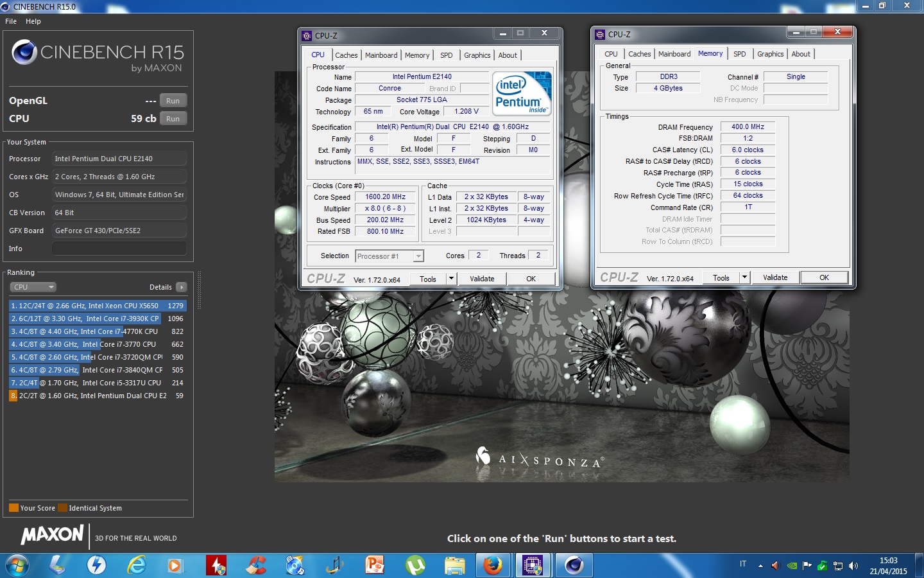924x578 pixels.
Task: Open Mainboard tab in right CPU-Z window
Action: [674, 54]
